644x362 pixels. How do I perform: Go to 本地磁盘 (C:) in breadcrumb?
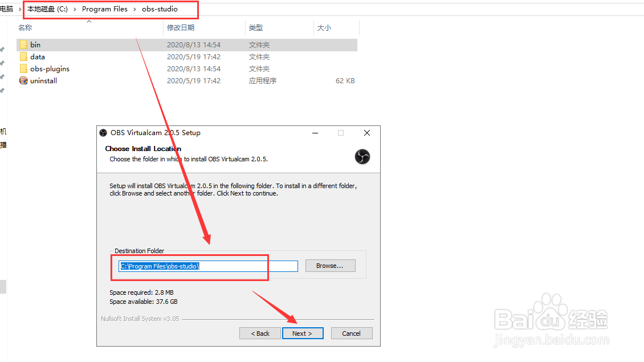48,9
